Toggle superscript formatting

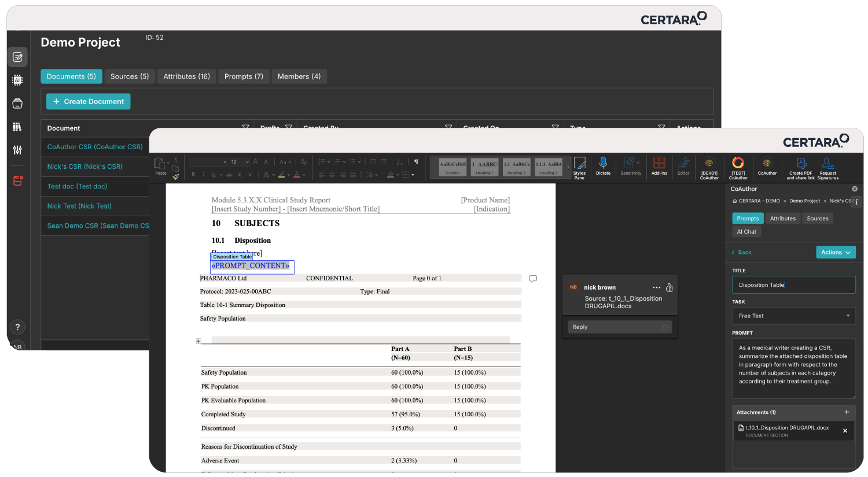pos(251,175)
